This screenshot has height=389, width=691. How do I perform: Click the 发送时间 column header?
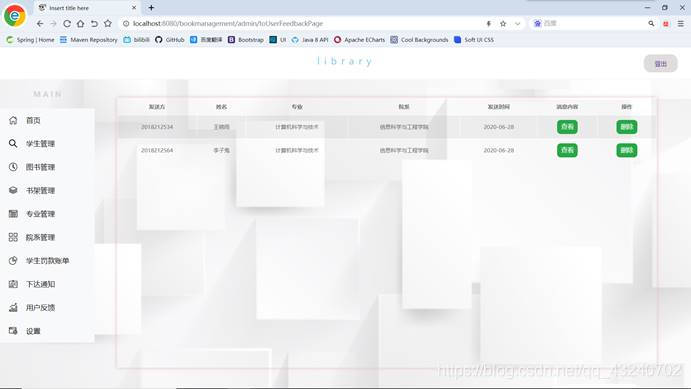[498, 107]
